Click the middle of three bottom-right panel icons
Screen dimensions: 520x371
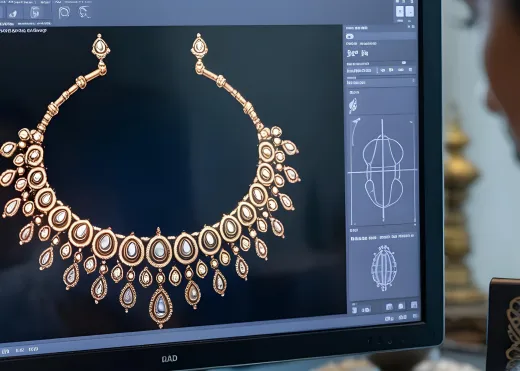[401, 306]
